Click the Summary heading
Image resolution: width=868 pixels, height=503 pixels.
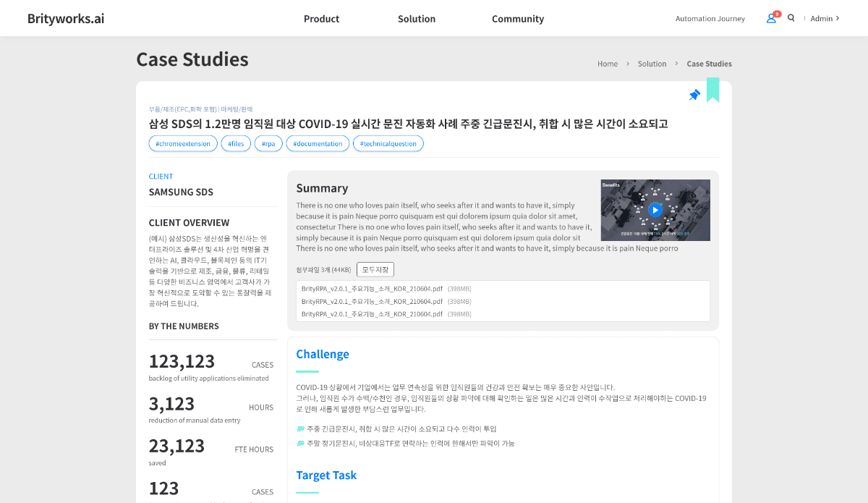point(322,188)
